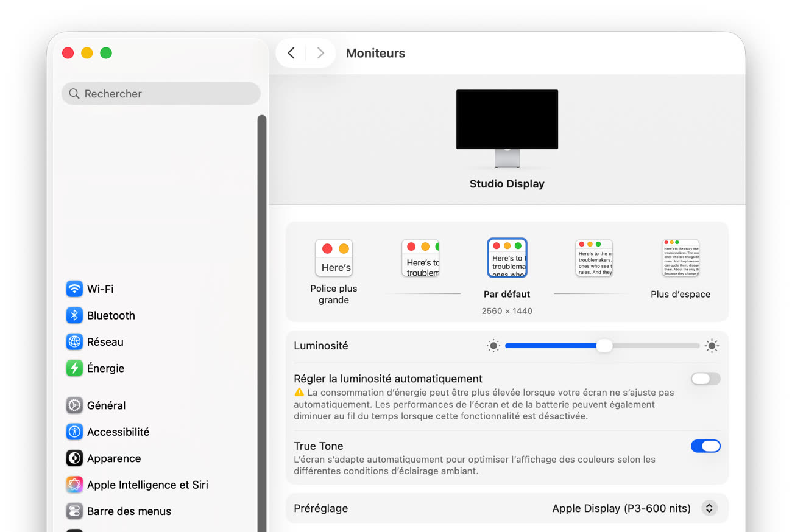
Task: Enable Régler la luminosité automatiquement switch
Action: pyautogui.click(x=705, y=379)
